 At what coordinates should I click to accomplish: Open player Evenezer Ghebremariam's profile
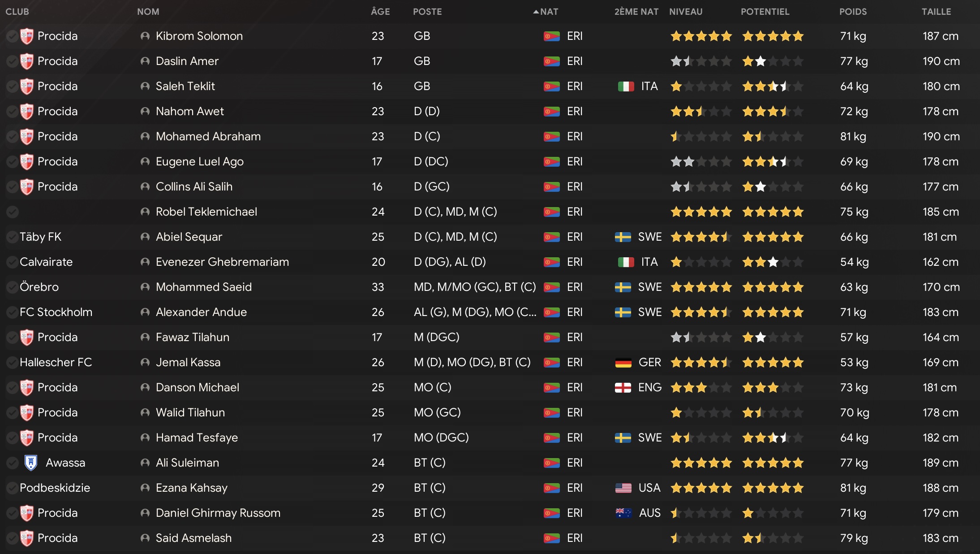(222, 262)
